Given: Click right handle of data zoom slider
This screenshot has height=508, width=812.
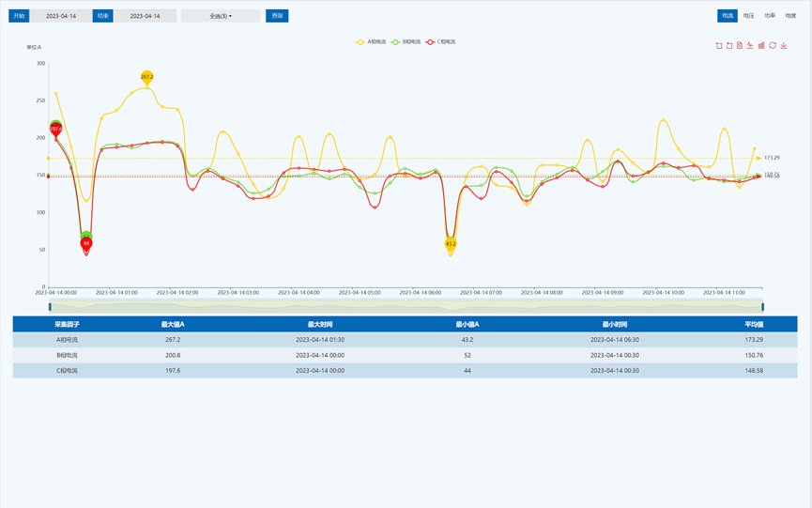Looking at the screenshot, I should tap(763, 307).
